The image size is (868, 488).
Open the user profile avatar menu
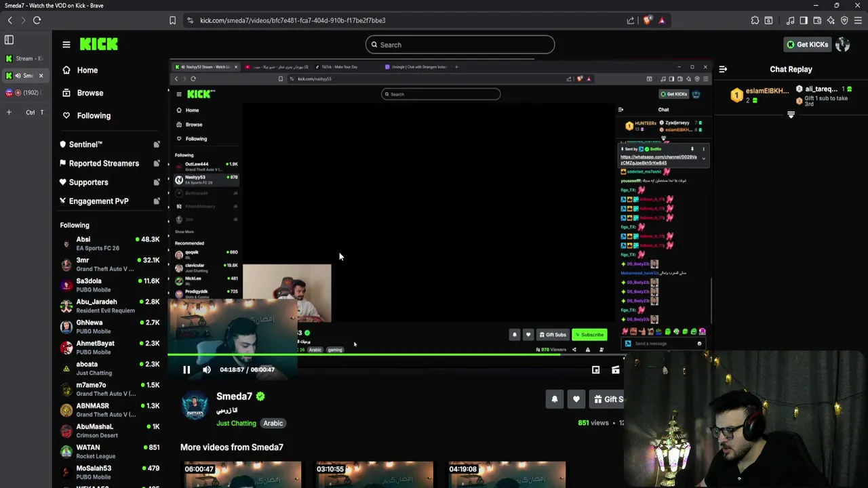[843, 45]
